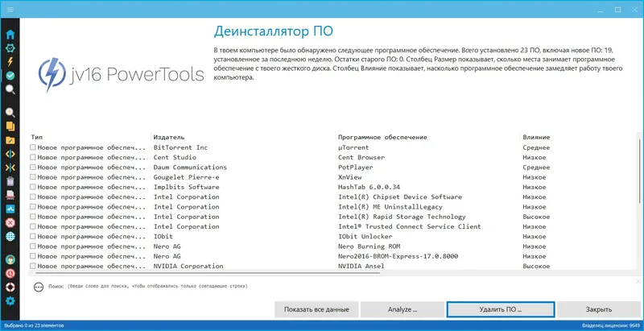The width and height of the screenshot is (644, 331).
Task: Tick the checkbox for µTorrent row
Action: [x=33, y=147]
